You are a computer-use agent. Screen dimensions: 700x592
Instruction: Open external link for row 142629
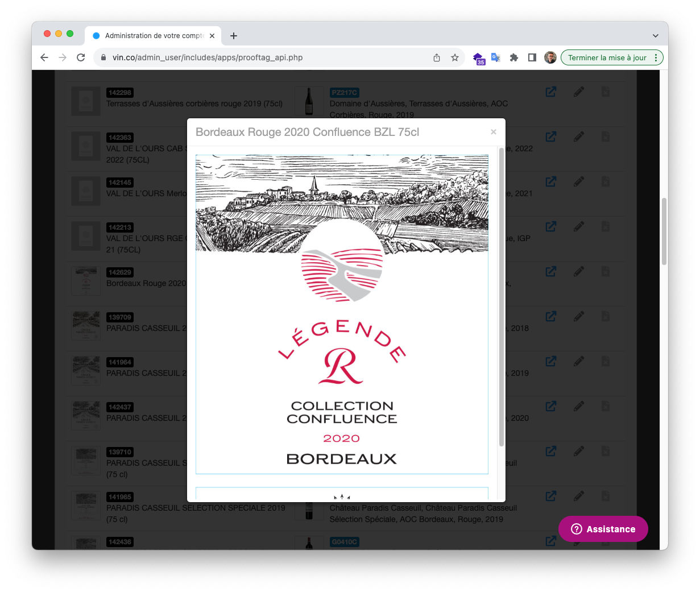click(x=551, y=271)
